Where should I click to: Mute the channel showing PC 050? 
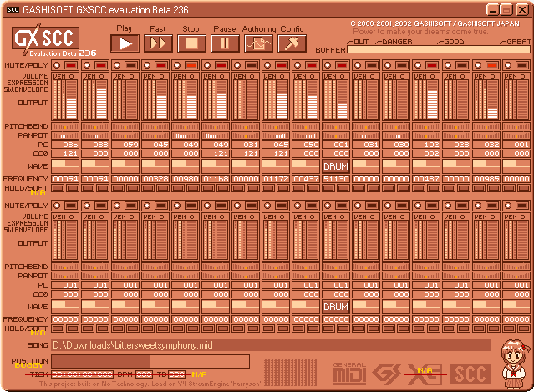point(298,65)
